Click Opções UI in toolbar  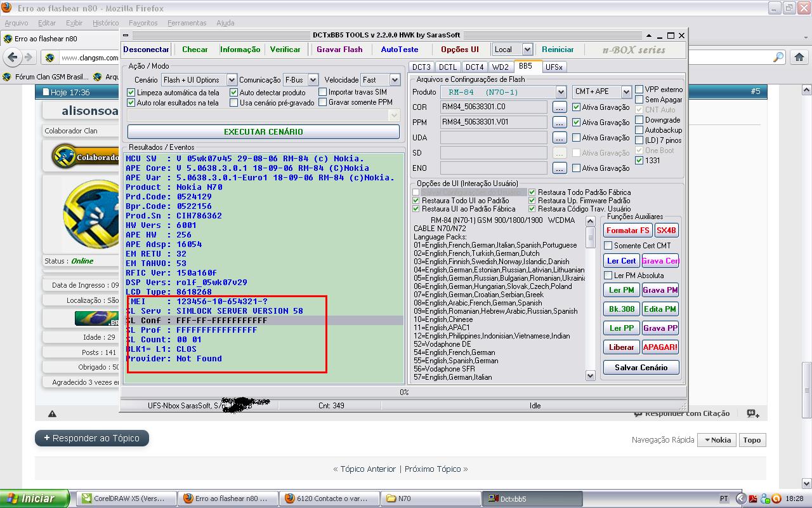(459, 50)
